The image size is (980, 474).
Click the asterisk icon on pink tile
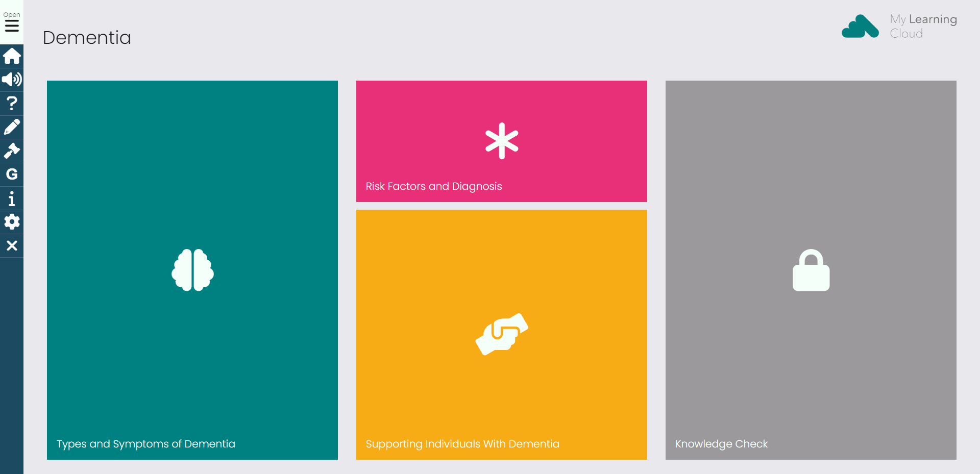click(x=502, y=141)
